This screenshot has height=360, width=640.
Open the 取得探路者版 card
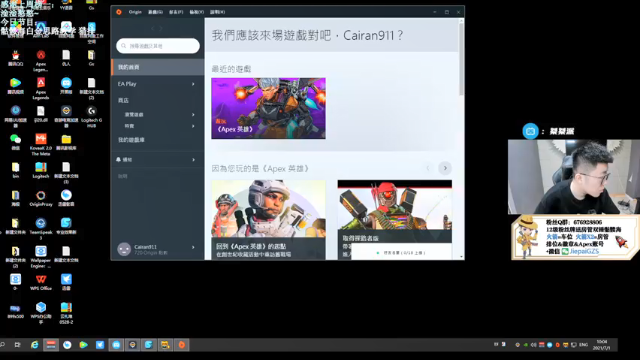[394, 220]
